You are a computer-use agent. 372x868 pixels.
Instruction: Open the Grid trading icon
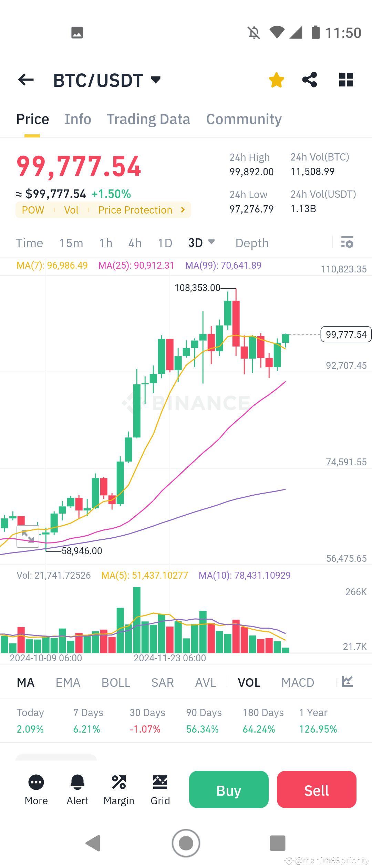160,789
